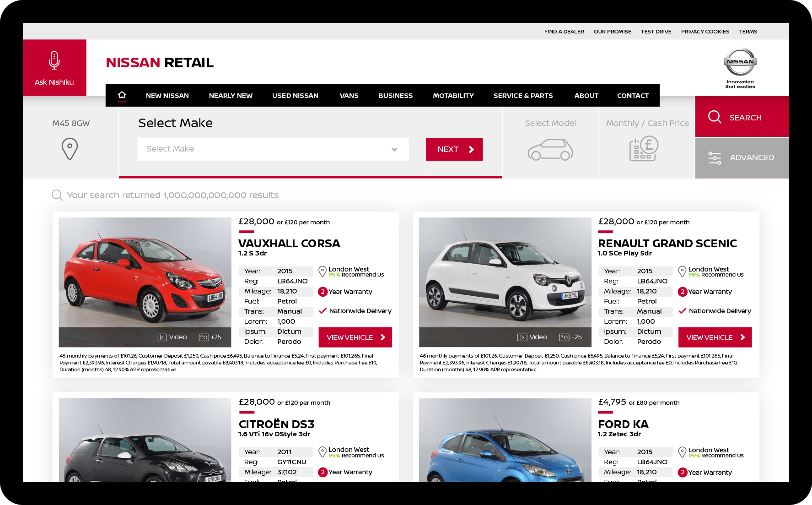View the Vauxhall Corsa vehicle details
The height and width of the screenshot is (505, 812).
[x=355, y=337]
